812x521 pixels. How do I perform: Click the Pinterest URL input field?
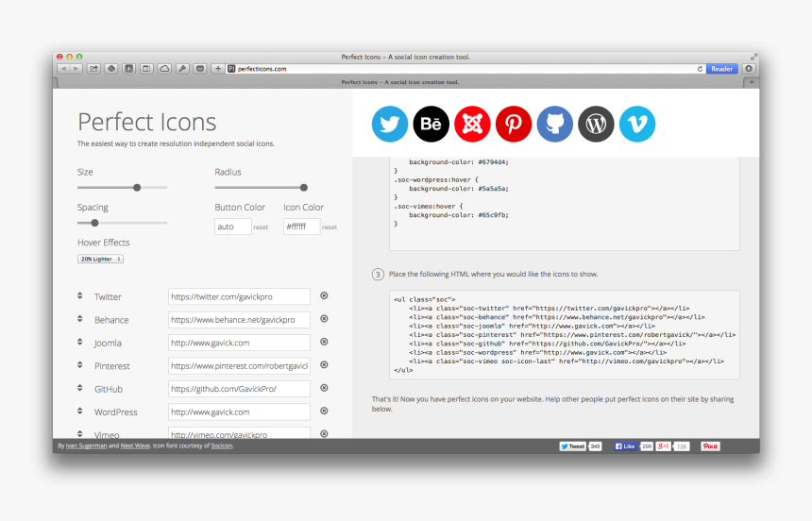point(239,366)
